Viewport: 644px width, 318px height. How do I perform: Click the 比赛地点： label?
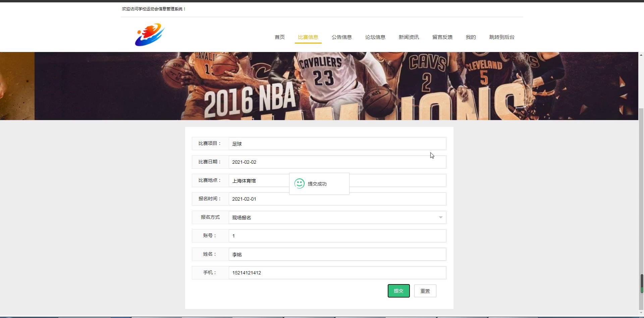210,180
